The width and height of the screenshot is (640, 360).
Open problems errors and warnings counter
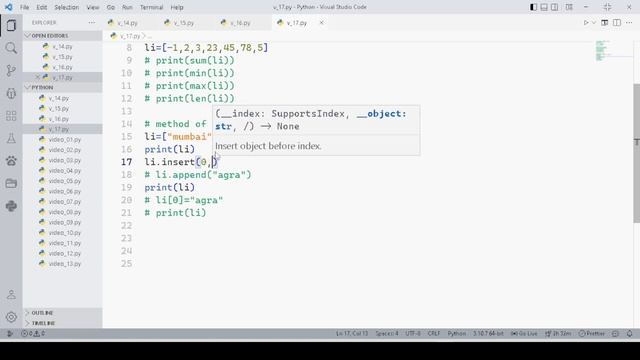33,333
